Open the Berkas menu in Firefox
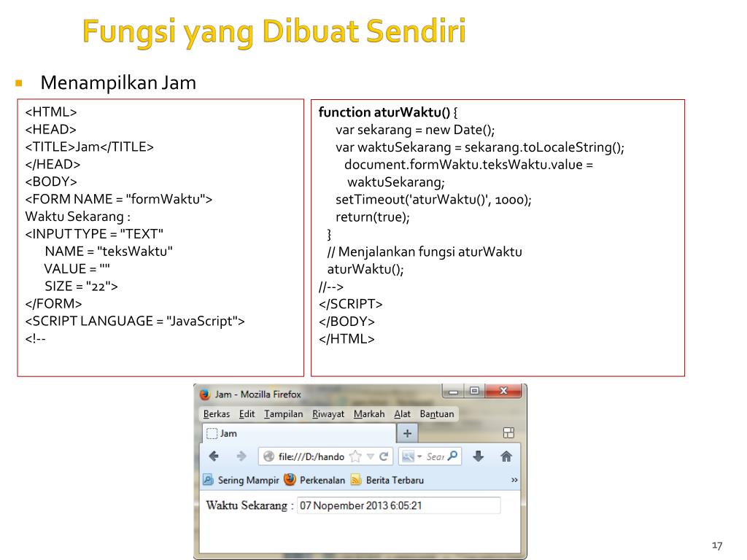747x560 pixels. click(x=216, y=414)
